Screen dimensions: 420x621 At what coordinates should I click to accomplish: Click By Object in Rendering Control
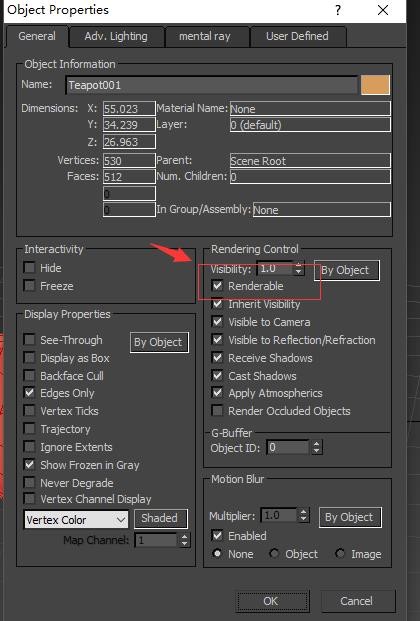[346, 270]
